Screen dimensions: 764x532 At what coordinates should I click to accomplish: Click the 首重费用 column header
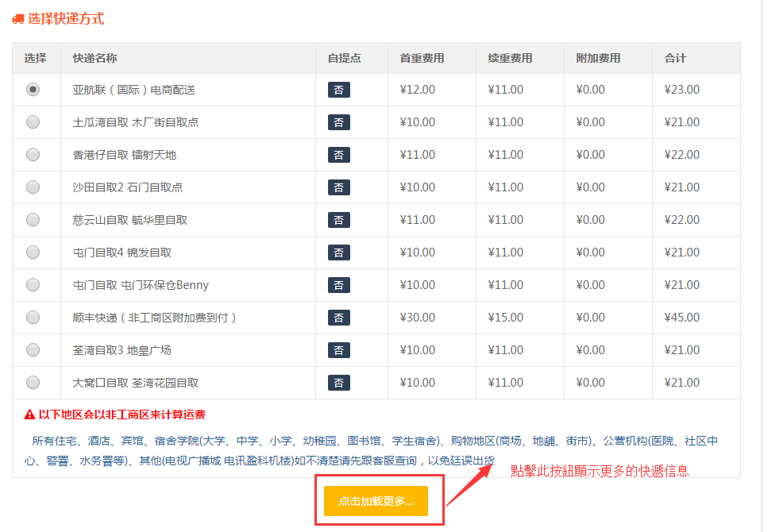[422, 58]
